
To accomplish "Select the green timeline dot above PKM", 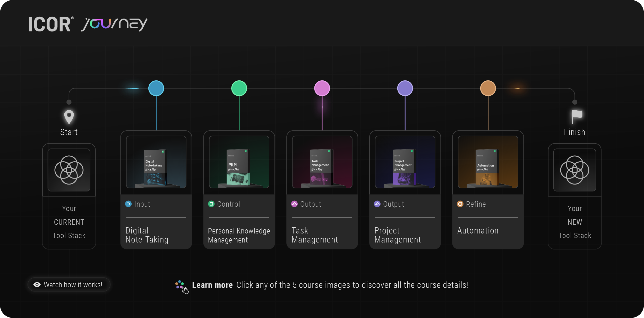I will point(239,88).
